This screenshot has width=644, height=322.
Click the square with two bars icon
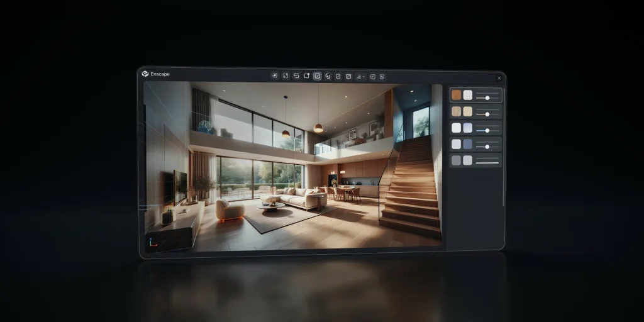(382, 77)
